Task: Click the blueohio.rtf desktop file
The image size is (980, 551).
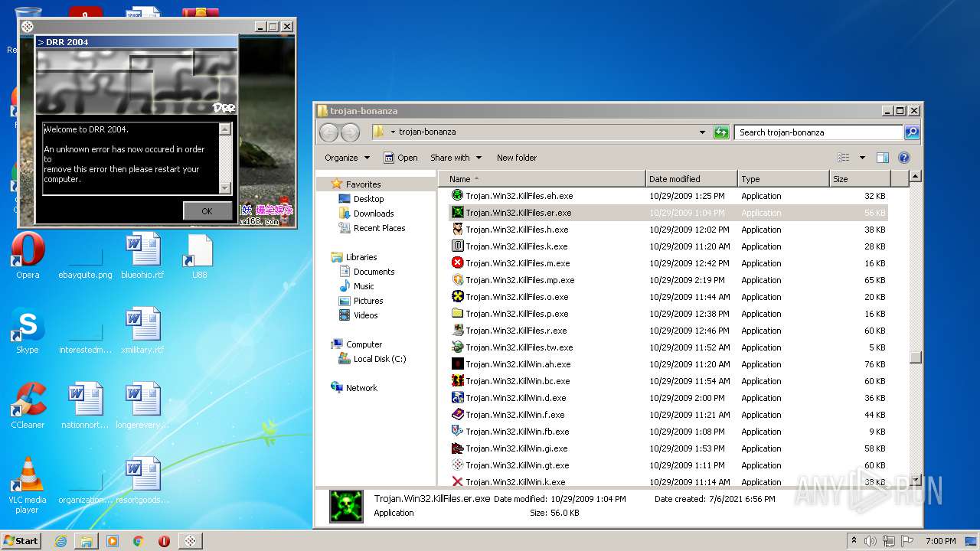Action: tap(142, 256)
